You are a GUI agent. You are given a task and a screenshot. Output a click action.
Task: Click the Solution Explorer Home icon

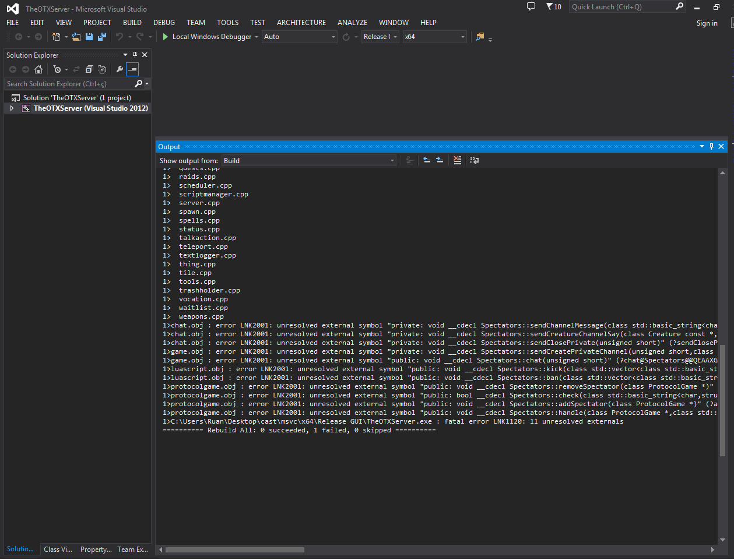[38, 69]
